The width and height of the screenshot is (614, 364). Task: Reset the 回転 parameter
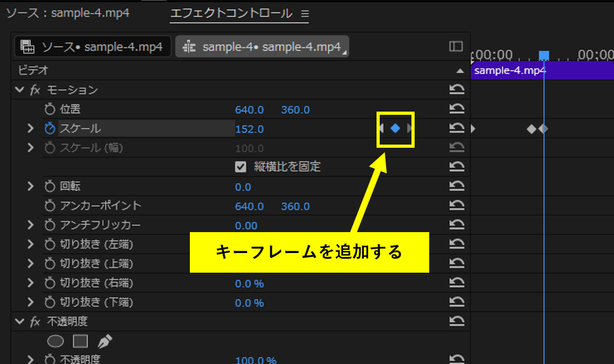(457, 186)
